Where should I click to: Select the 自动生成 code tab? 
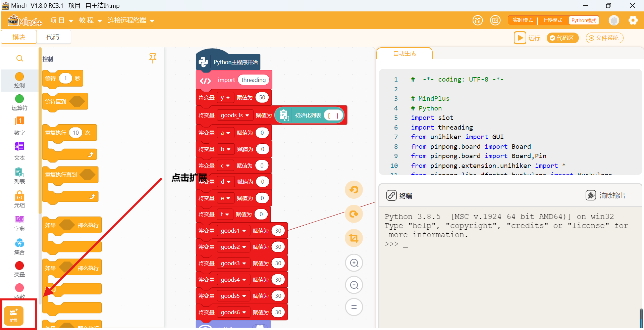tap(405, 53)
